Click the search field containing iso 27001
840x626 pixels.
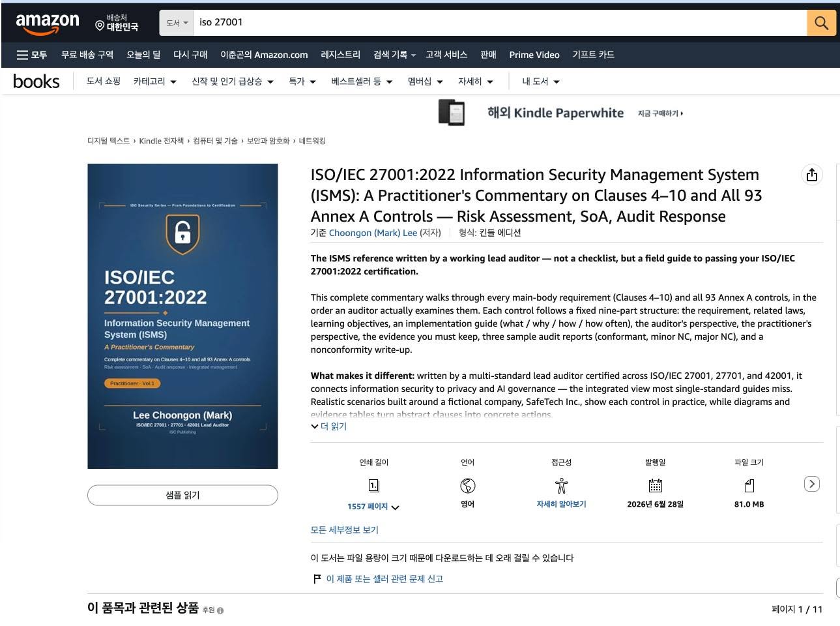[500, 23]
